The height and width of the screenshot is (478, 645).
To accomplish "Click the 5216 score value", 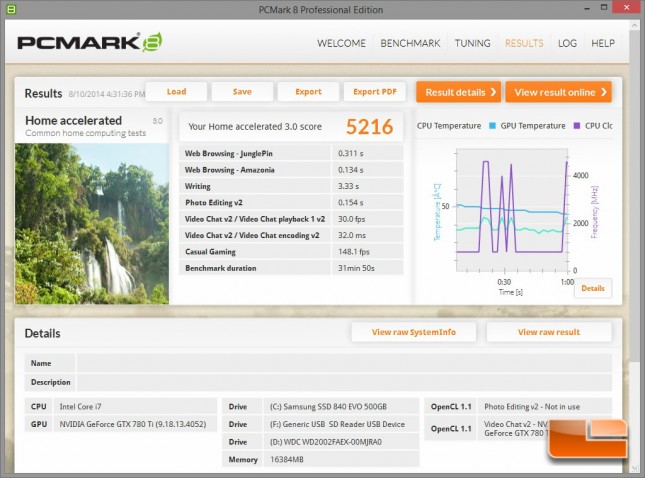I will point(369,127).
